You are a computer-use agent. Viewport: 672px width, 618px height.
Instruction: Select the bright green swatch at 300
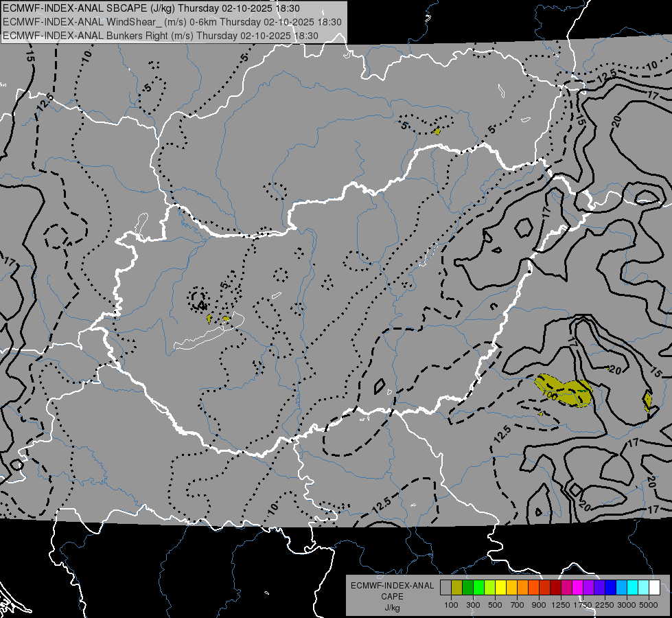pos(478,588)
